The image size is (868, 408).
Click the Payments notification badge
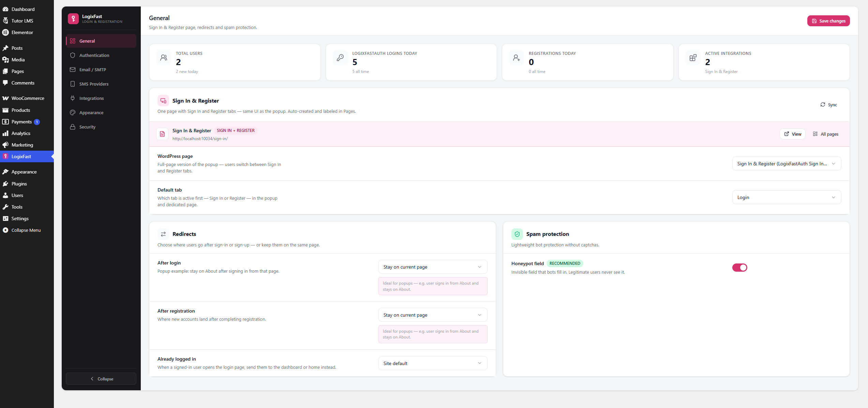[x=37, y=122]
